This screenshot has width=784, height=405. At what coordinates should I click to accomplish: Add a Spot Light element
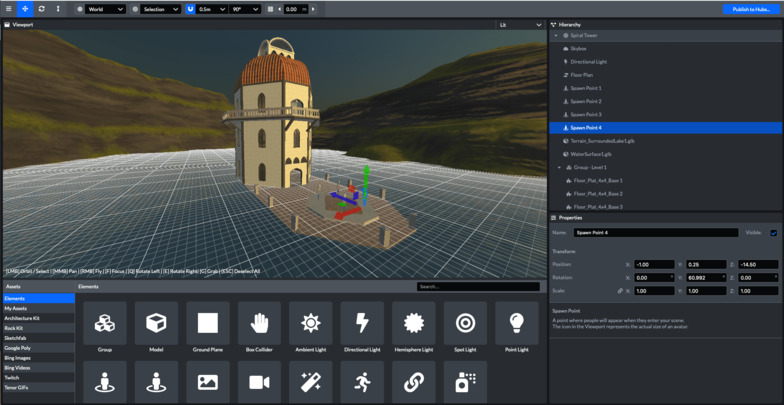[466, 324]
